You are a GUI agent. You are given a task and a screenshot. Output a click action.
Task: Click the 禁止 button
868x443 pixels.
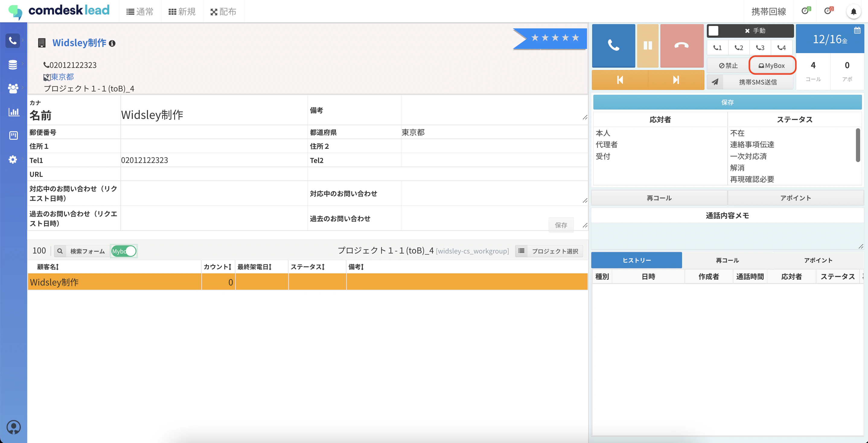pos(728,66)
